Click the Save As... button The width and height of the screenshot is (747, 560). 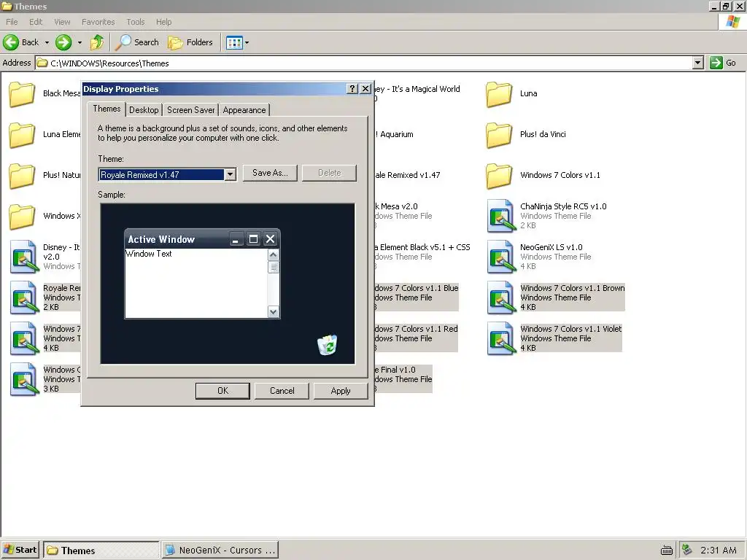pos(270,173)
